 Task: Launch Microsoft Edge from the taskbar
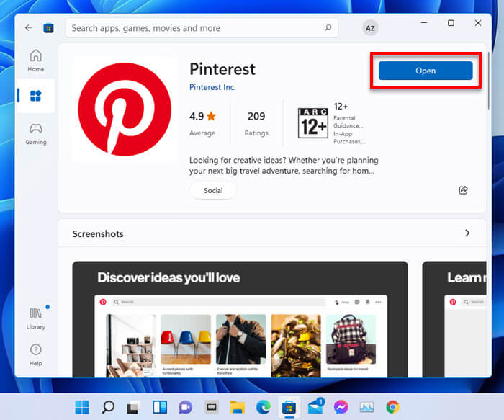[264, 407]
